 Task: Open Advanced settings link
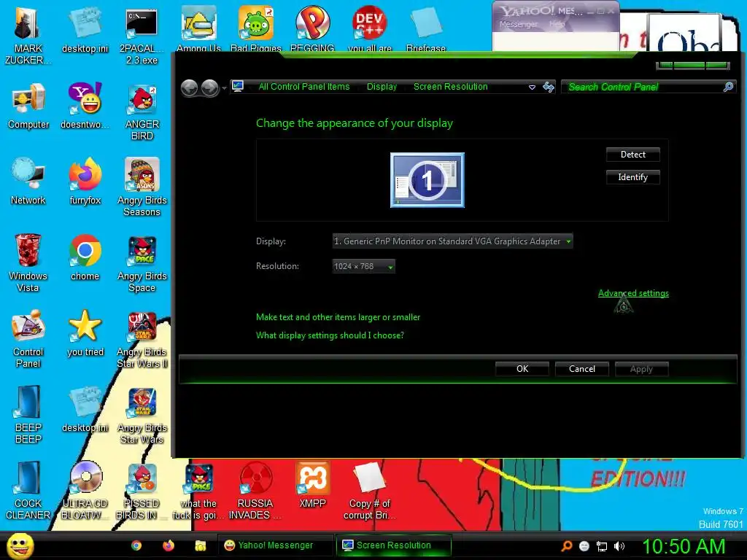click(x=633, y=293)
